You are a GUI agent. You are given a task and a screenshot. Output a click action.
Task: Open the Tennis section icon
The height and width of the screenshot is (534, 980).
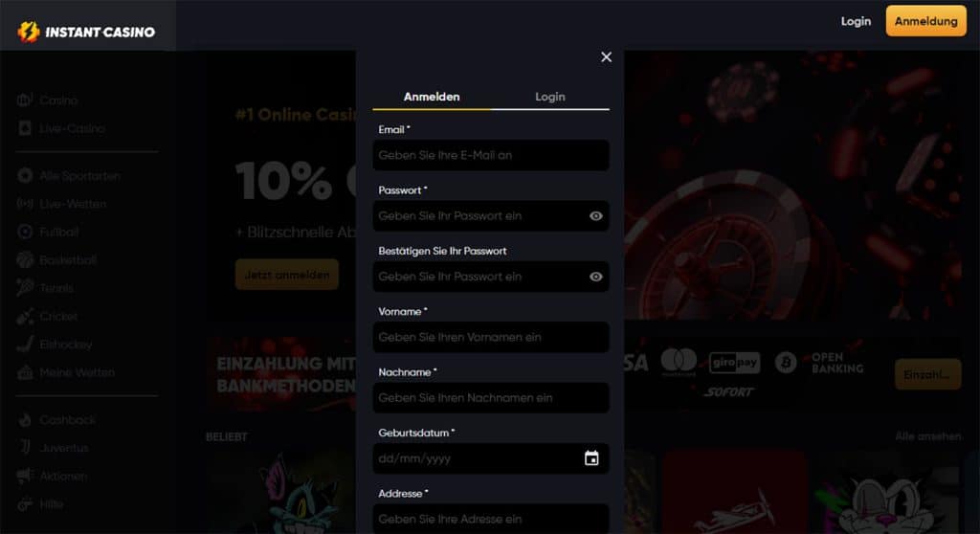[x=25, y=288]
